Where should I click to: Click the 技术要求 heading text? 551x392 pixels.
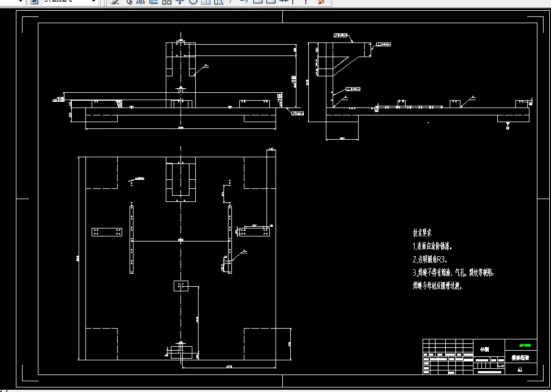[x=422, y=232]
